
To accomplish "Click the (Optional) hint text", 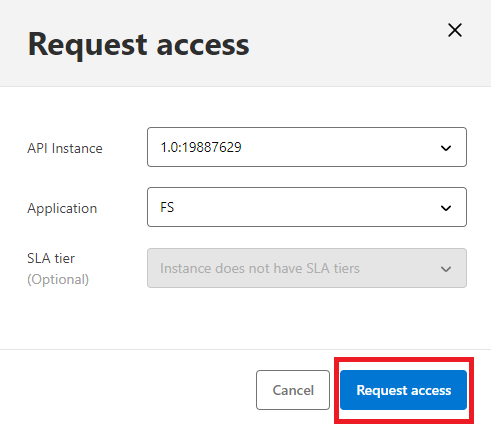I will [58, 279].
